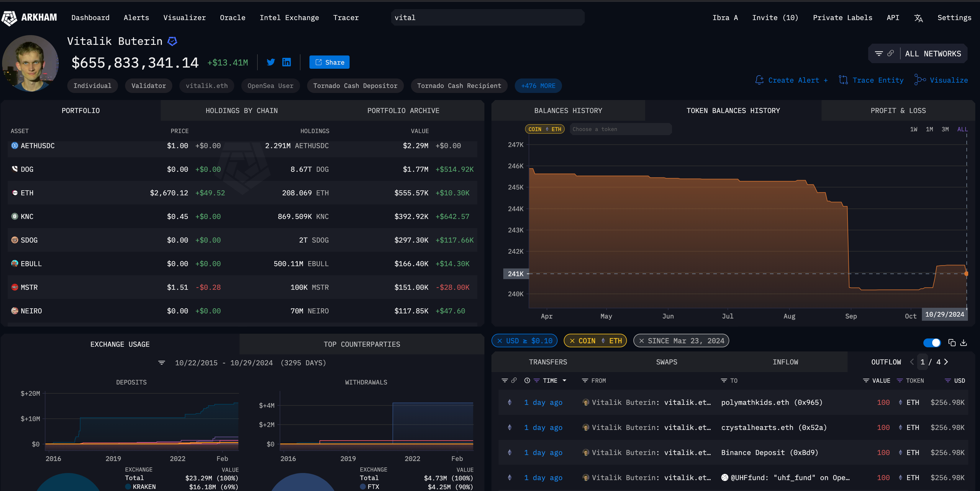
Task: Remove the SINCE Mar 23, 2024 filter
Action: click(x=641, y=341)
